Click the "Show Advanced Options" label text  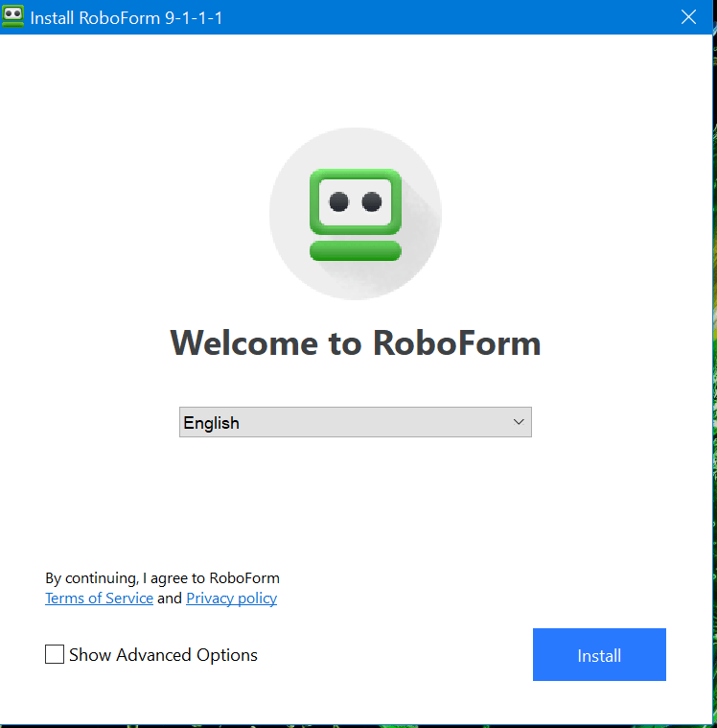[163, 655]
